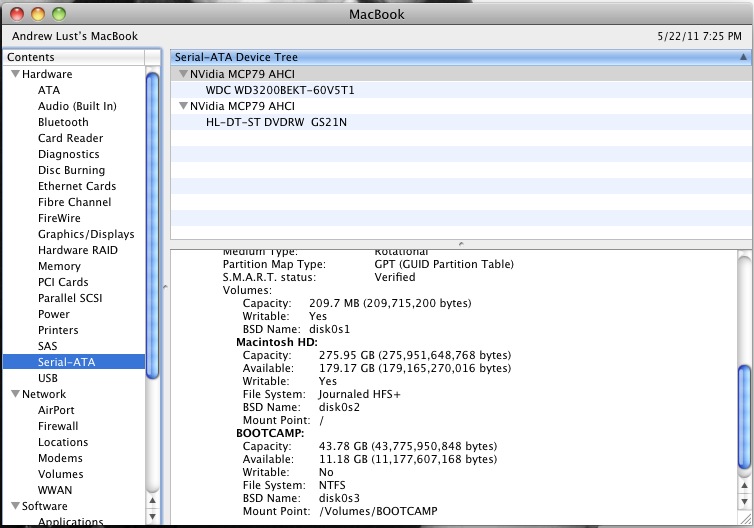
Task: Click the details pane scrollbar thumb
Action: [743, 415]
